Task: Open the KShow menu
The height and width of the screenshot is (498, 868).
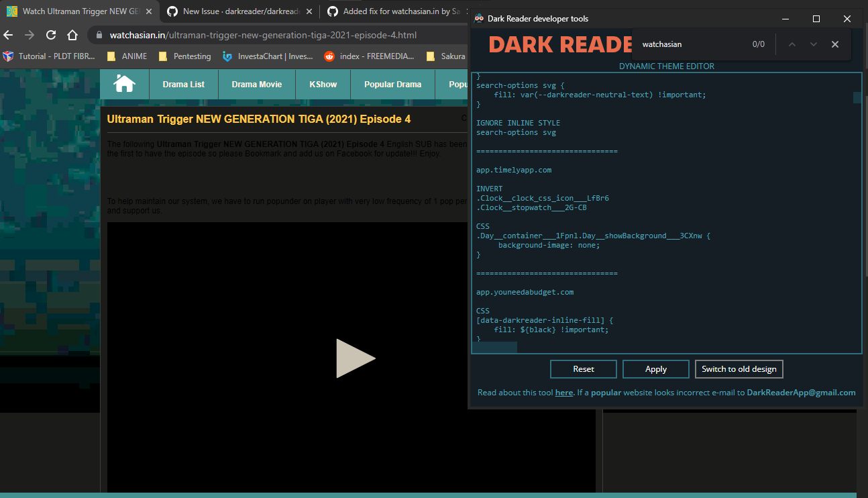Action: [323, 85]
